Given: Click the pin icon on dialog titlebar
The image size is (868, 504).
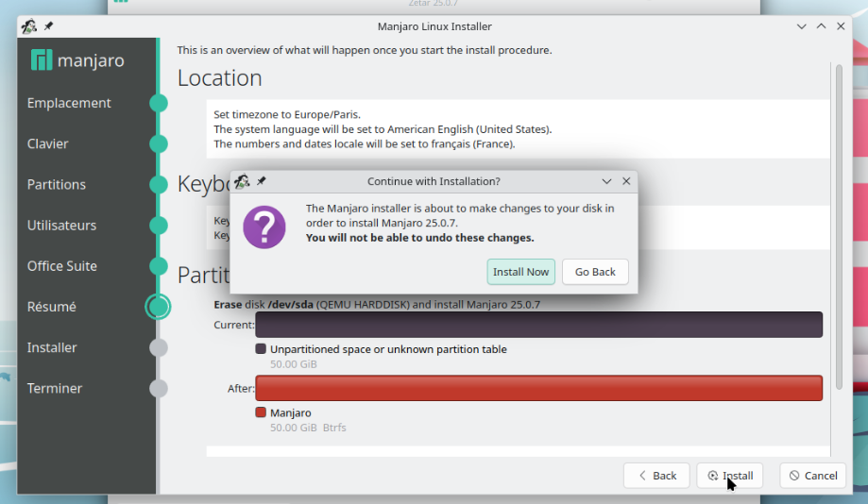Looking at the screenshot, I should point(262,181).
